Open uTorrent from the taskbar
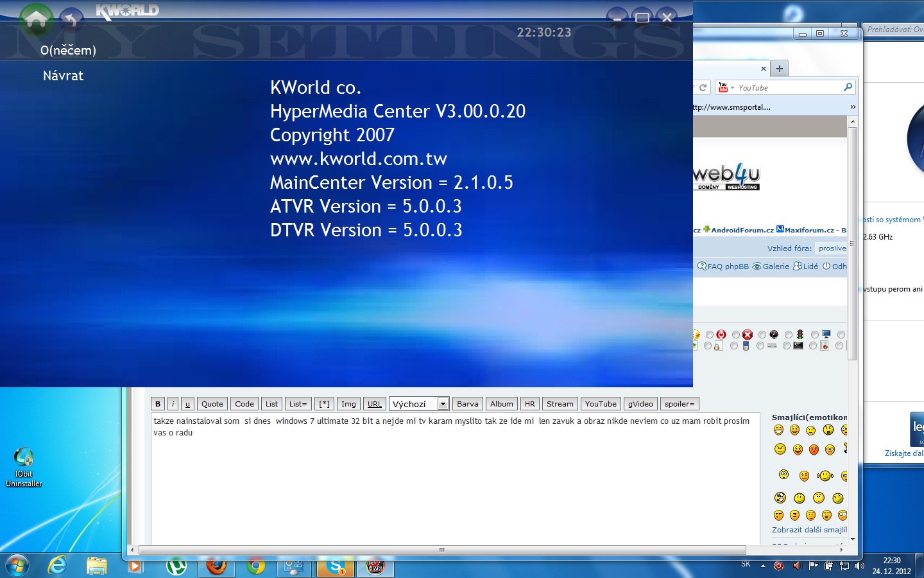The image size is (924, 578). click(176, 566)
